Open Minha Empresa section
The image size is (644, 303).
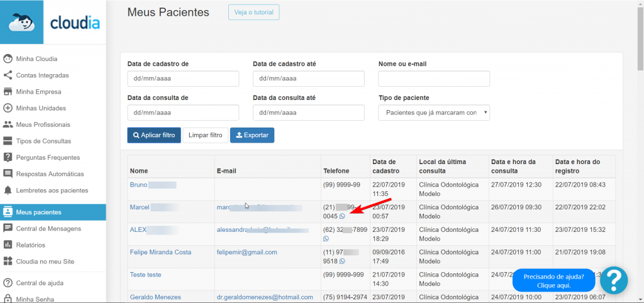point(38,92)
